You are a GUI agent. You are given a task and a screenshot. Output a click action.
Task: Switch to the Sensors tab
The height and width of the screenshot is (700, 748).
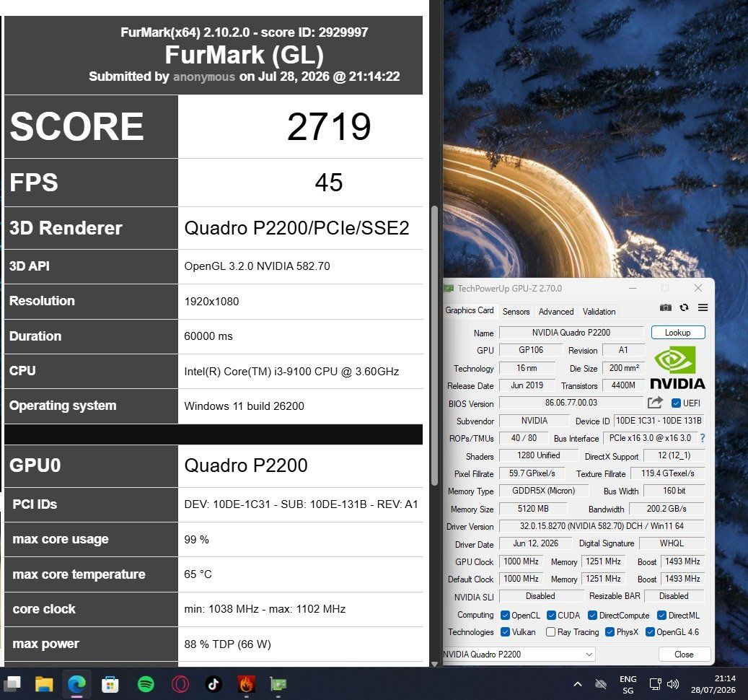(516, 311)
